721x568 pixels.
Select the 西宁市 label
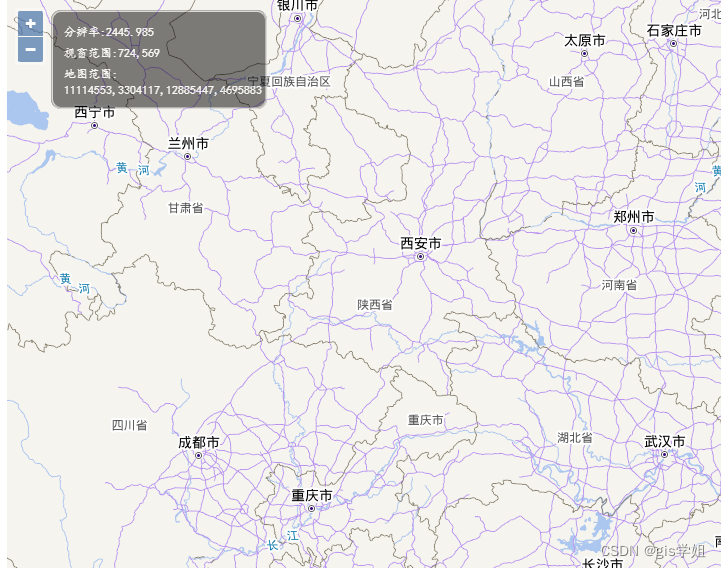95,112
